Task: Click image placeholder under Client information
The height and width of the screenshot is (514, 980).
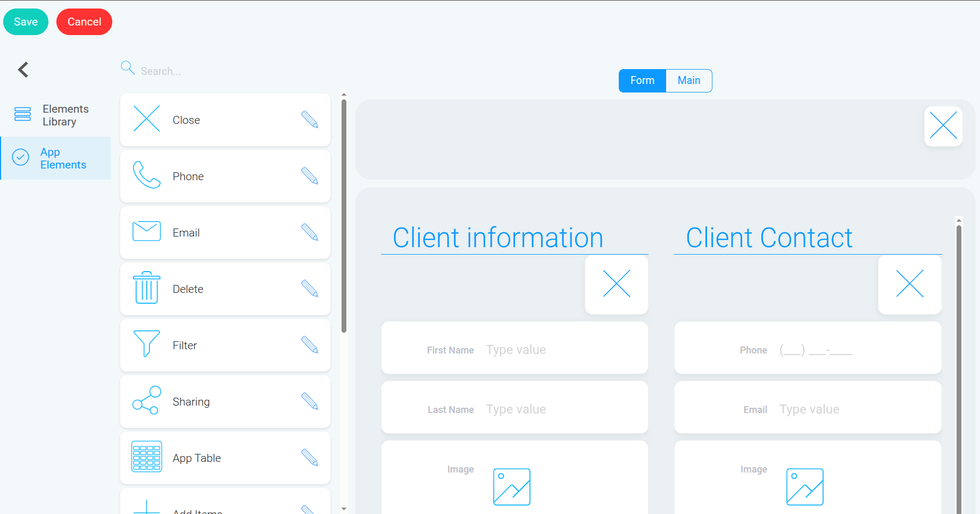Action: tap(512, 487)
